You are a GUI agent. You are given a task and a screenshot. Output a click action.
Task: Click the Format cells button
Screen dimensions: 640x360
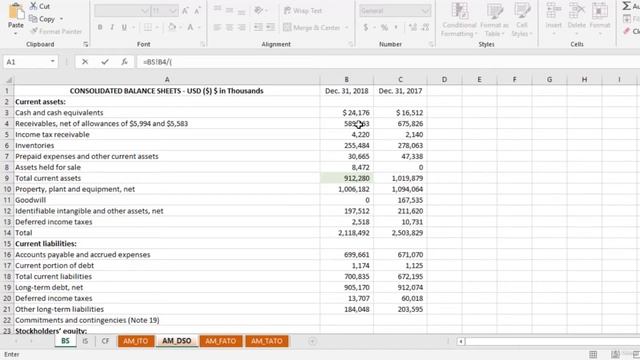[x=600, y=18]
